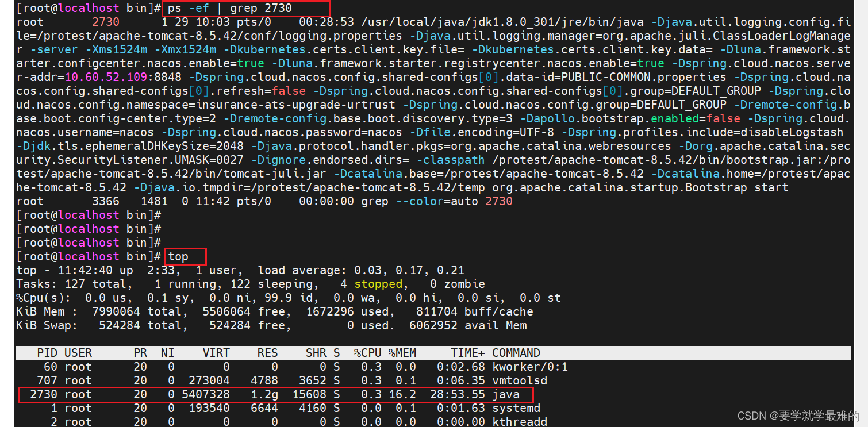This screenshot has width=868, height=427.
Task: Click vmtoolsd's TIME+ value 0:06.35
Action: [461, 380]
